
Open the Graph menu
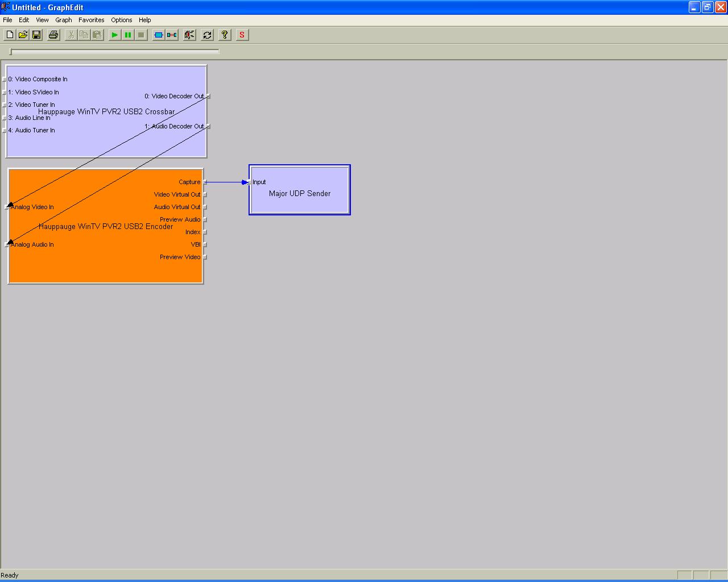[x=64, y=20]
